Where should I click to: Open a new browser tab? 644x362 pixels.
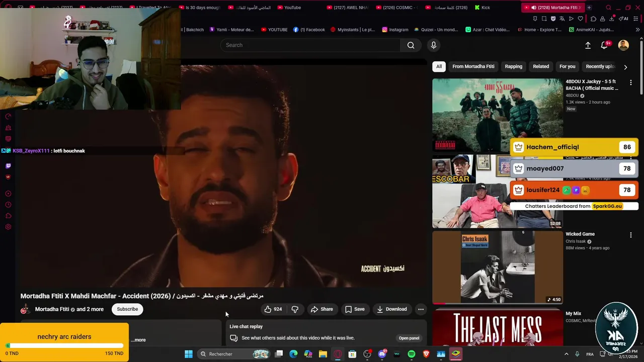point(589,8)
